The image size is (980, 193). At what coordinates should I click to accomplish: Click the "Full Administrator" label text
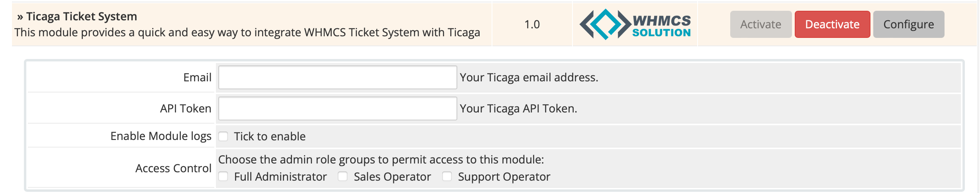280,177
